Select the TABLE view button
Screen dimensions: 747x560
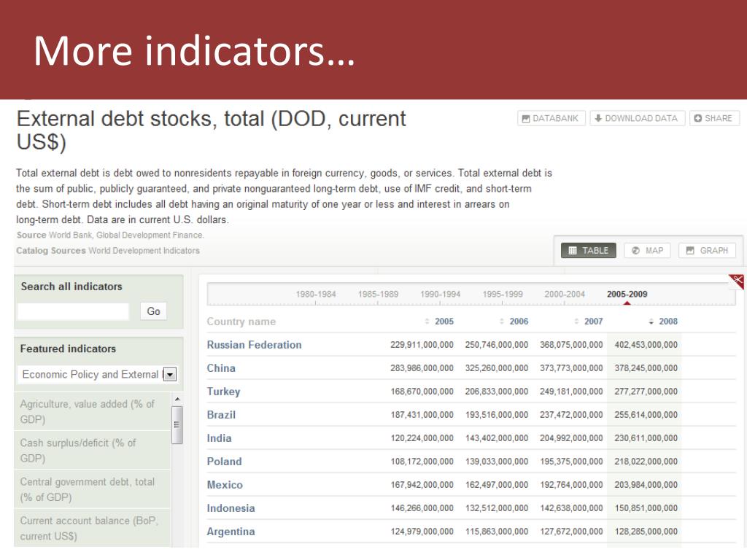(589, 251)
